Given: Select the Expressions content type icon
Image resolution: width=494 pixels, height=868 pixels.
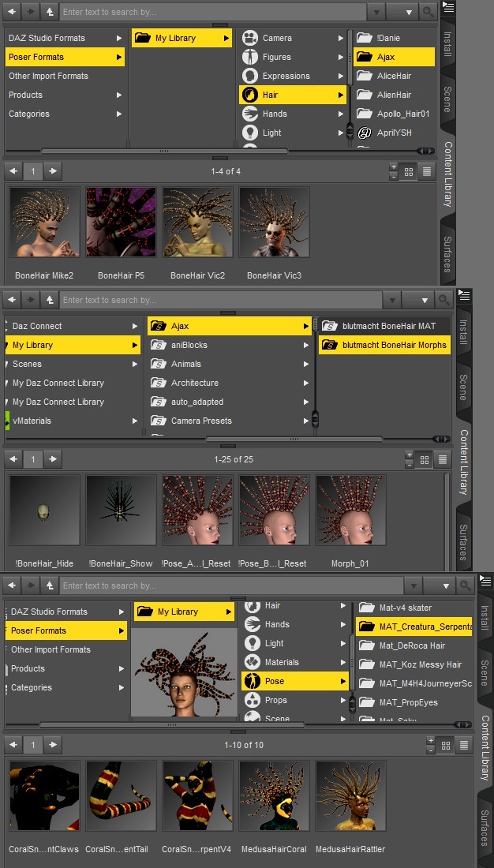Looking at the screenshot, I should click(250, 76).
